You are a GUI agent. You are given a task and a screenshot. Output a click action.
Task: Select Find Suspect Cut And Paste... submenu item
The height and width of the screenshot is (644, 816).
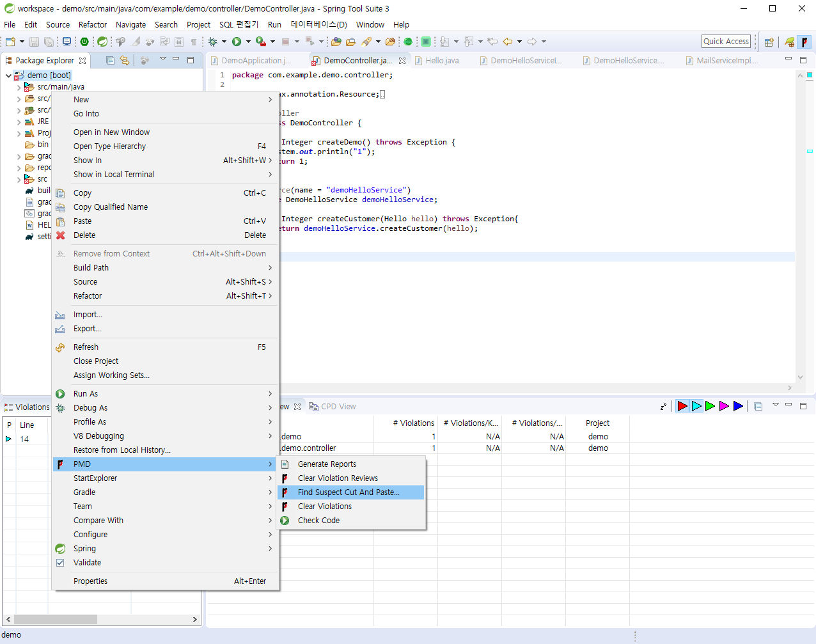(x=350, y=492)
